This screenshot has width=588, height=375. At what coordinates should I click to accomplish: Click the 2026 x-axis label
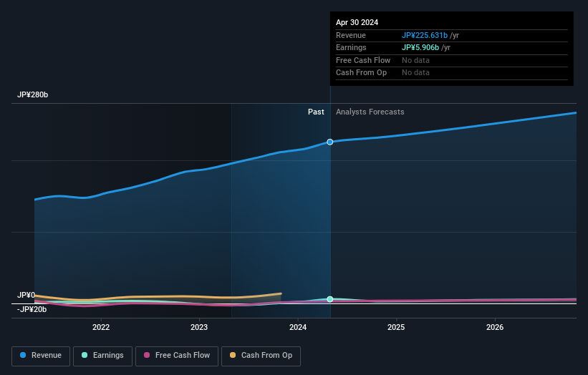pos(495,328)
